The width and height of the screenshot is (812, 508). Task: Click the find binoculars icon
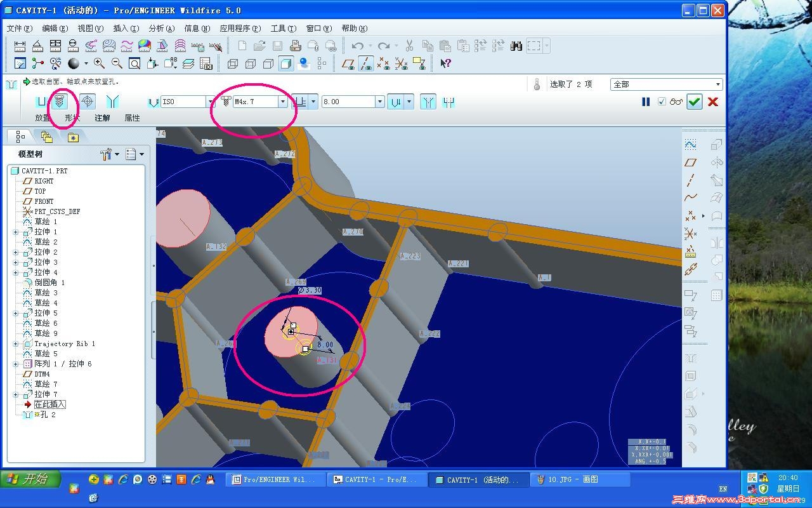tap(516, 46)
